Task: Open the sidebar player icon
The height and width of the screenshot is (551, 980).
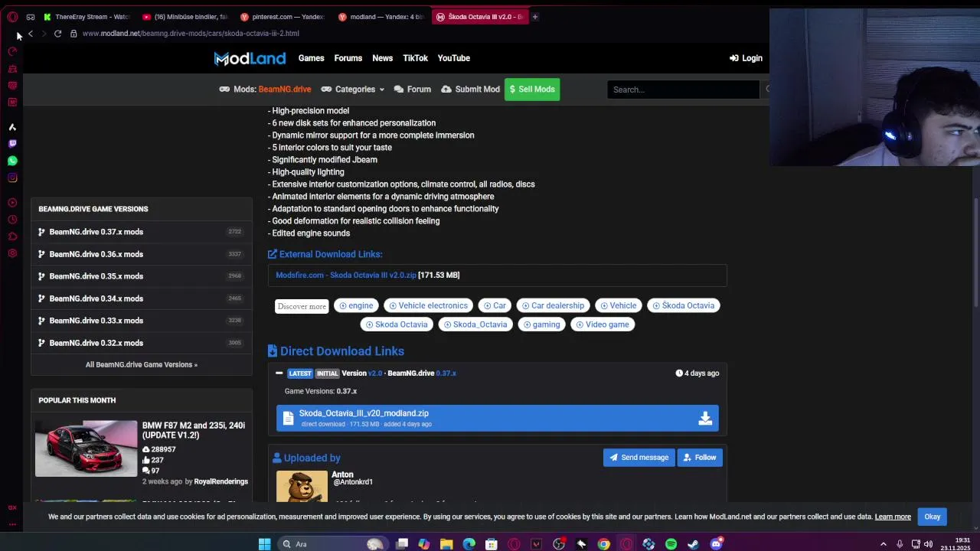Action: pos(12,203)
